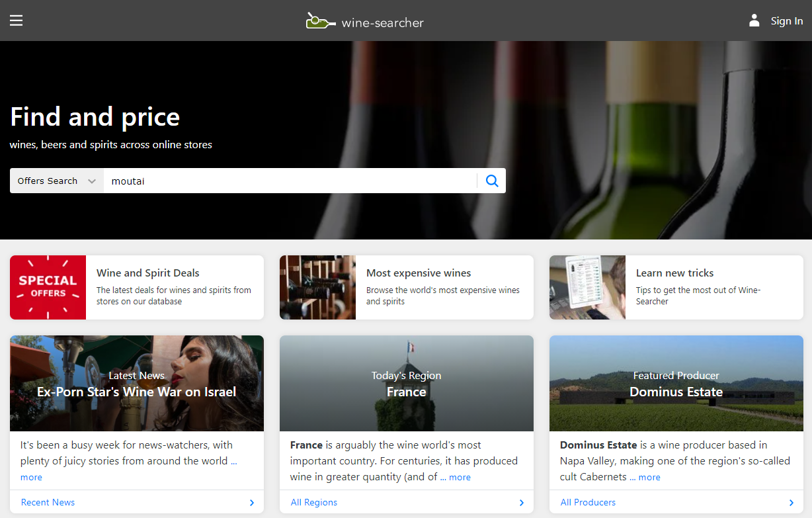Click the Most expensive wines bottle thumbnail

(x=317, y=288)
